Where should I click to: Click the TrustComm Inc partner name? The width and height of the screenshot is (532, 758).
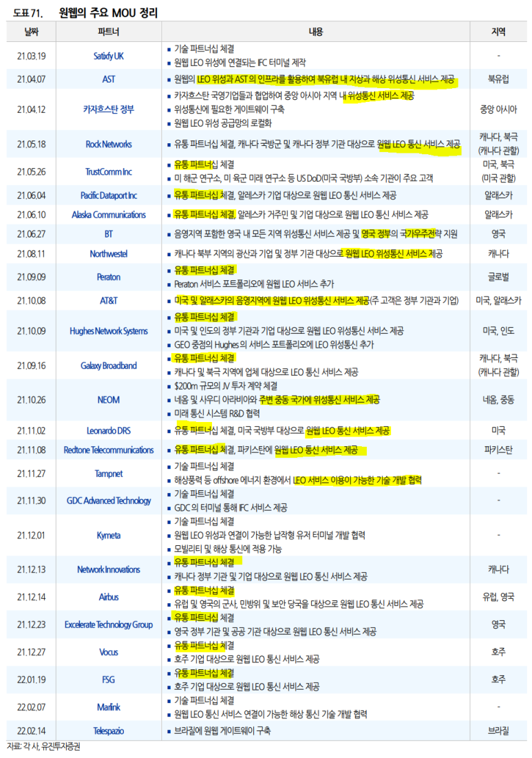point(109,171)
